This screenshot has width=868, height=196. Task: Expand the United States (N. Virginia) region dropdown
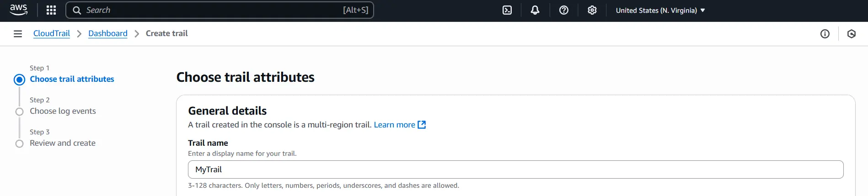pos(660,10)
